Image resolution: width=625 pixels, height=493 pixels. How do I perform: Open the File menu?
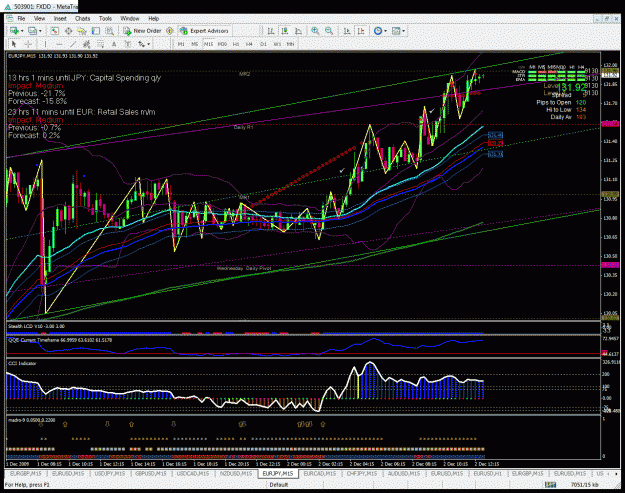coord(21,18)
